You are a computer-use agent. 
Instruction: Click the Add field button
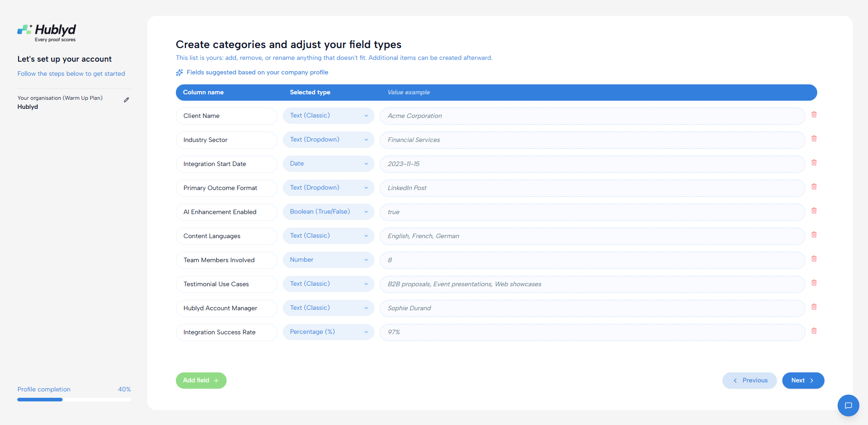[x=201, y=381]
